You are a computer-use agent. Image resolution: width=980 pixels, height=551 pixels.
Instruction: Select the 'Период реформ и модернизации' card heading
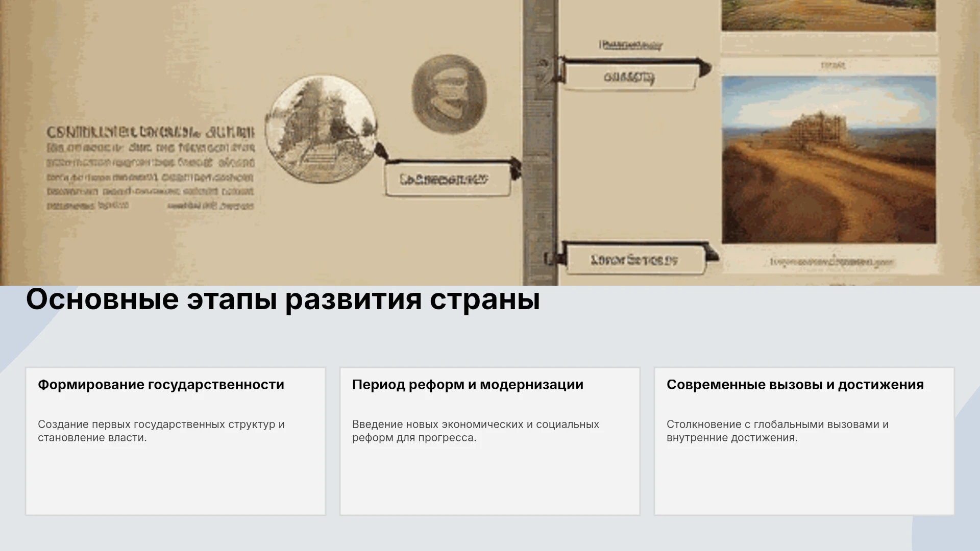point(468,385)
